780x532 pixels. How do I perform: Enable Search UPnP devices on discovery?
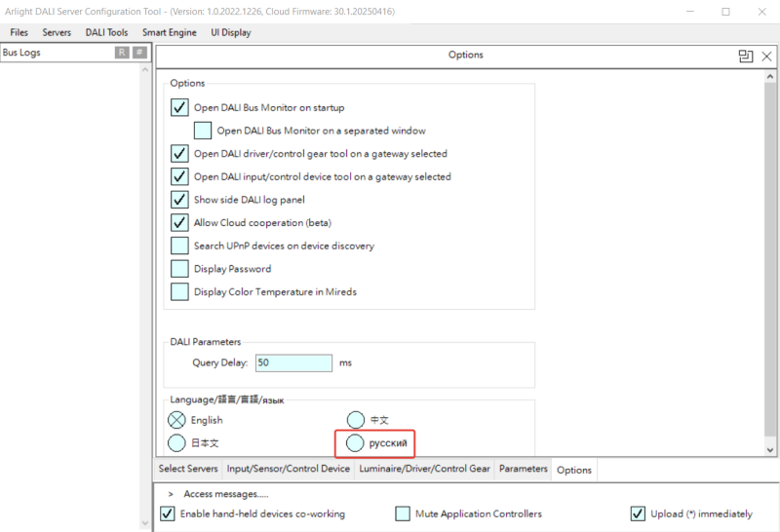pyautogui.click(x=179, y=246)
